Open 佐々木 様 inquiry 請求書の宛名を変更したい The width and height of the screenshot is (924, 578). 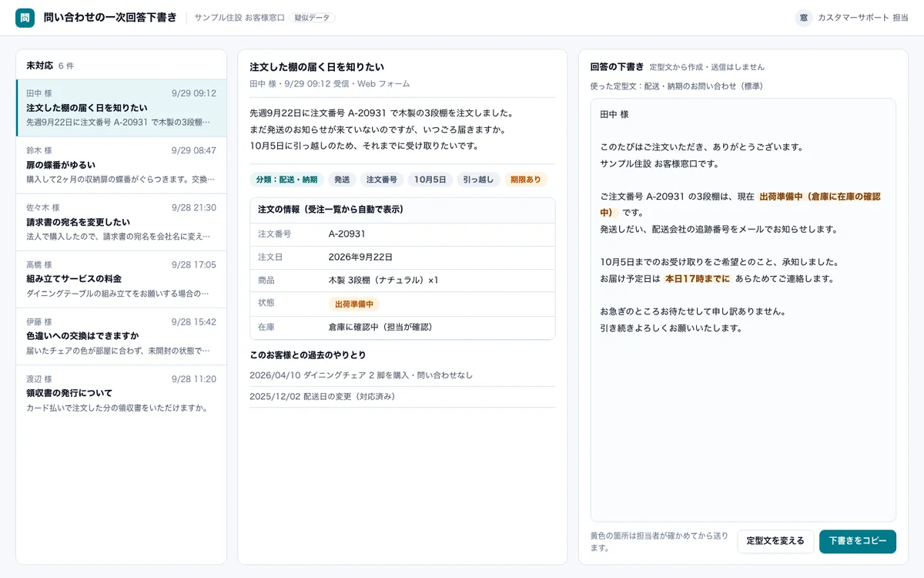tap(121, 222)
